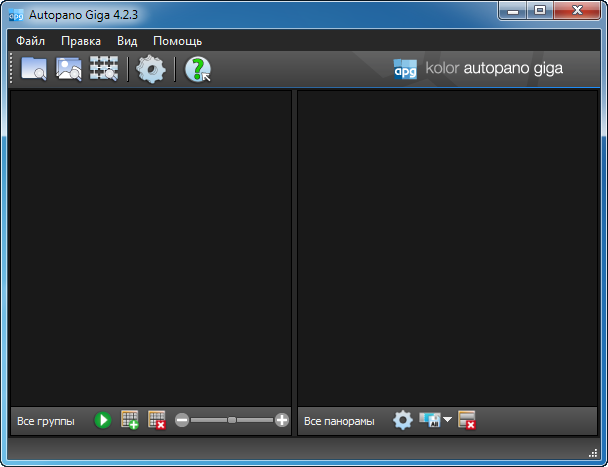Open the gigapixel import wizard icon
This screenshot has width=608, height=467.
104,69
